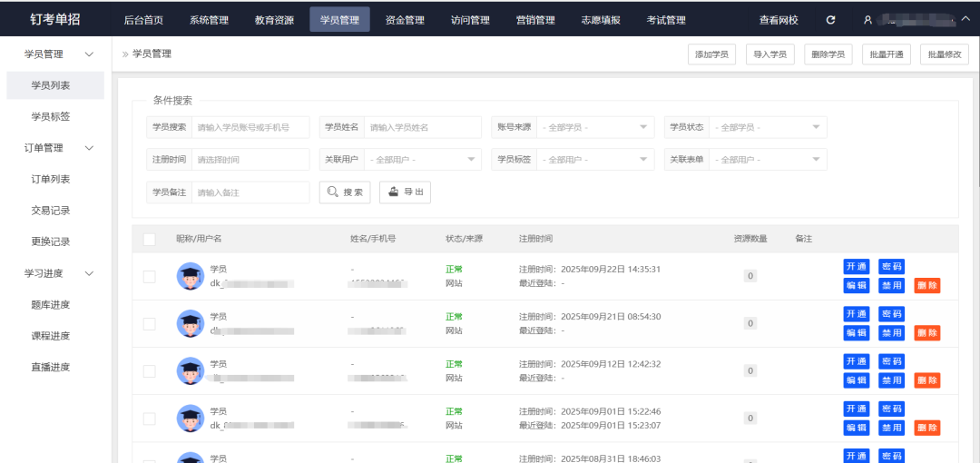
Task: Click the breadcrumb double-arrow icon
Action: 125,54
